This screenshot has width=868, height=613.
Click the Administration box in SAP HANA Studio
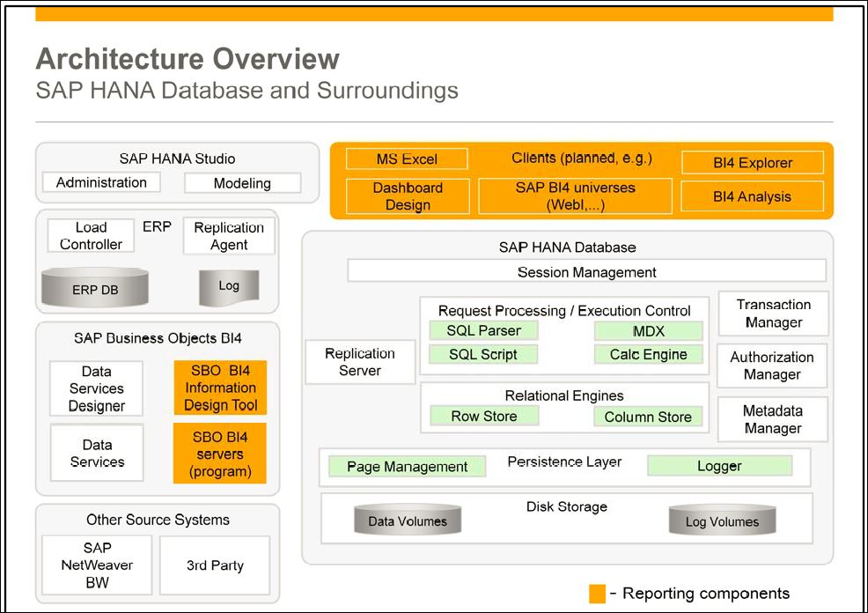pos(101,182)
